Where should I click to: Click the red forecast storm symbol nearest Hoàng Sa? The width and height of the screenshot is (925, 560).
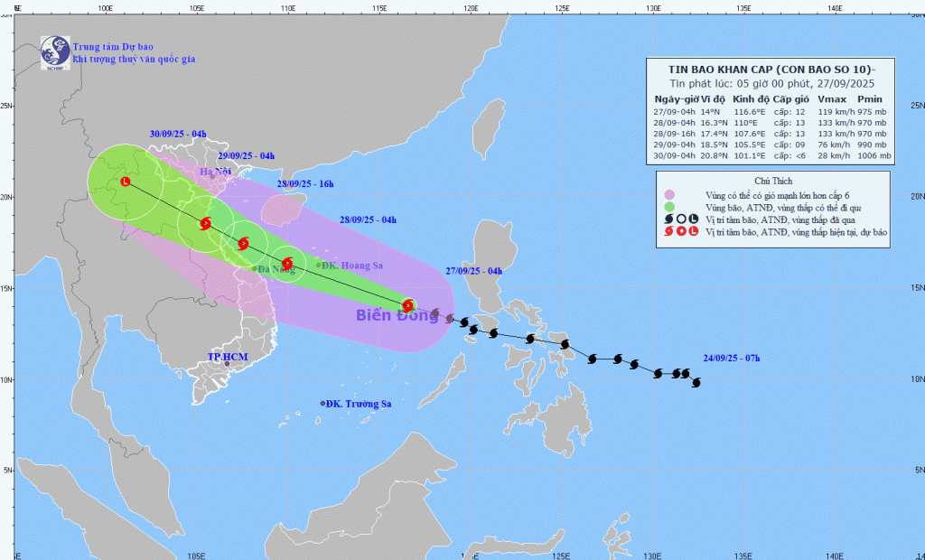click(x=287, y=264)
